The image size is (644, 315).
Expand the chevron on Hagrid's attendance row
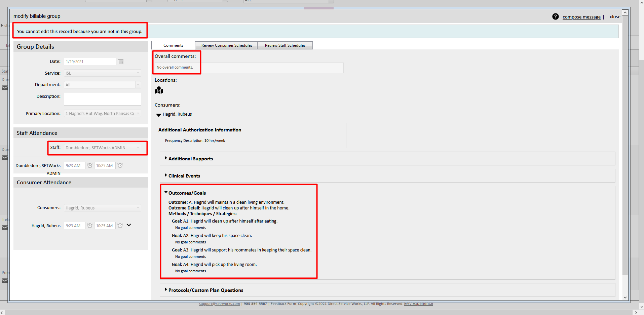[x=129, y=225]
